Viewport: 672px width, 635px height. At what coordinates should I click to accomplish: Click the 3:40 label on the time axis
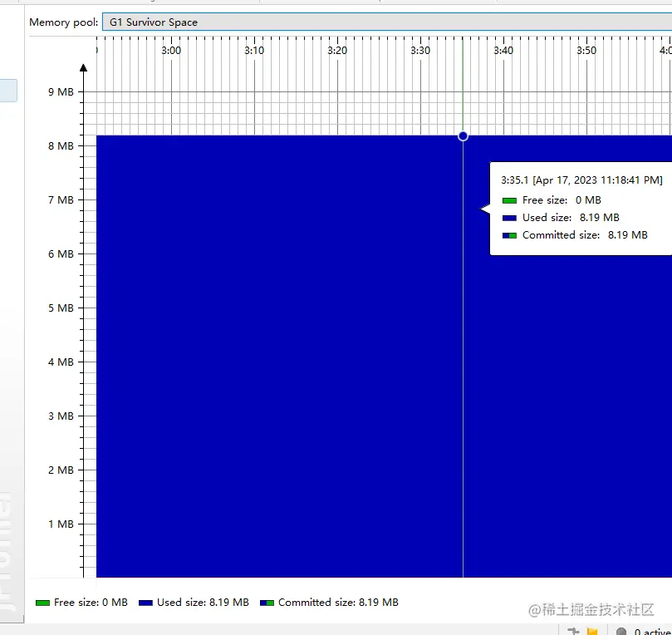503,50
